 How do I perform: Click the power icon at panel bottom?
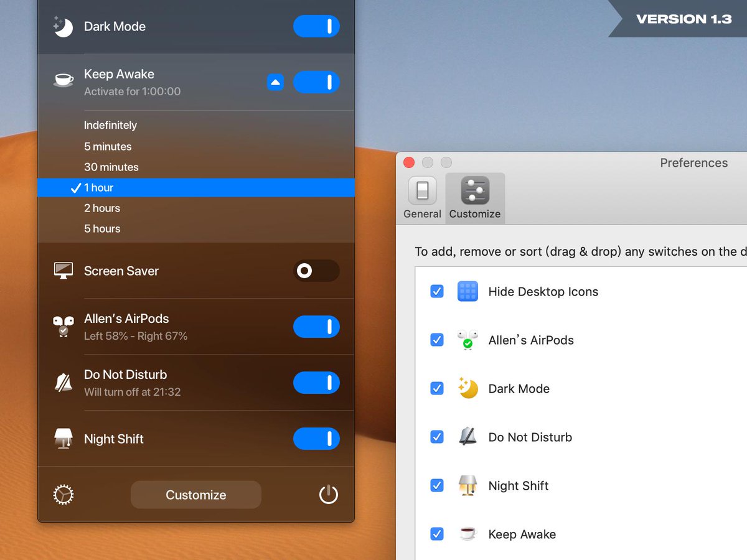329,495
